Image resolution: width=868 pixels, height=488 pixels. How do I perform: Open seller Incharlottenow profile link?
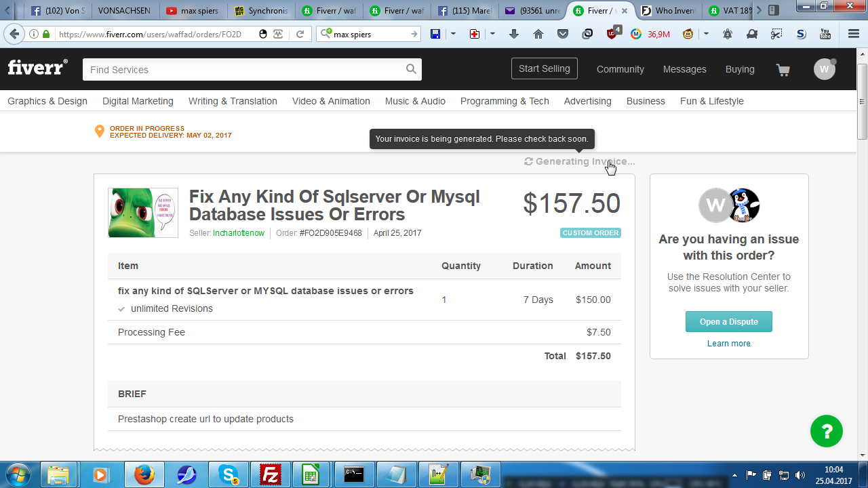239,233
